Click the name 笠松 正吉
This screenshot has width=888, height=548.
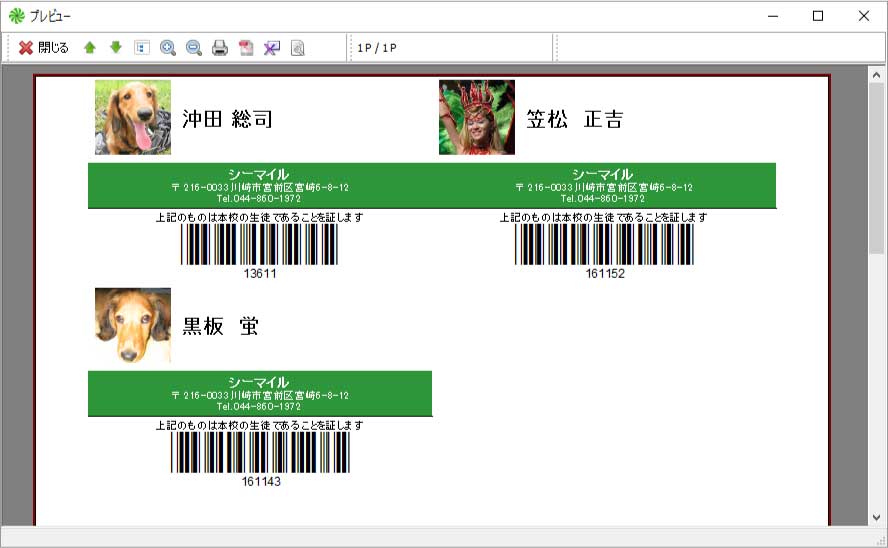point(575,119)
